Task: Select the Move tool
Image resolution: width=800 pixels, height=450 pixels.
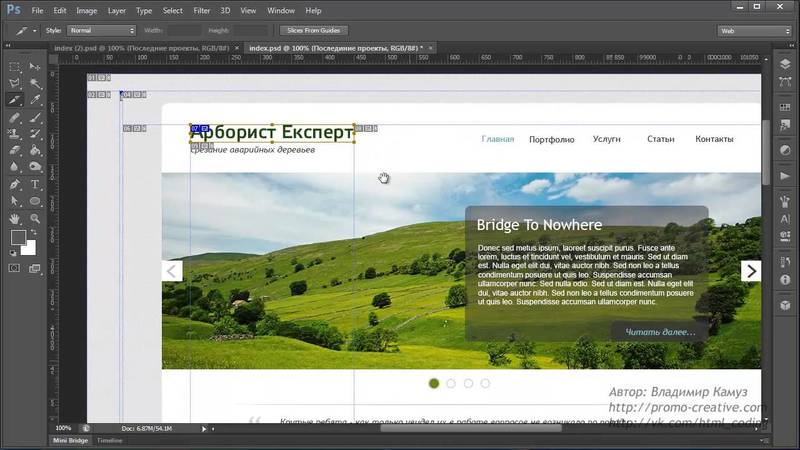Action: 35,66
